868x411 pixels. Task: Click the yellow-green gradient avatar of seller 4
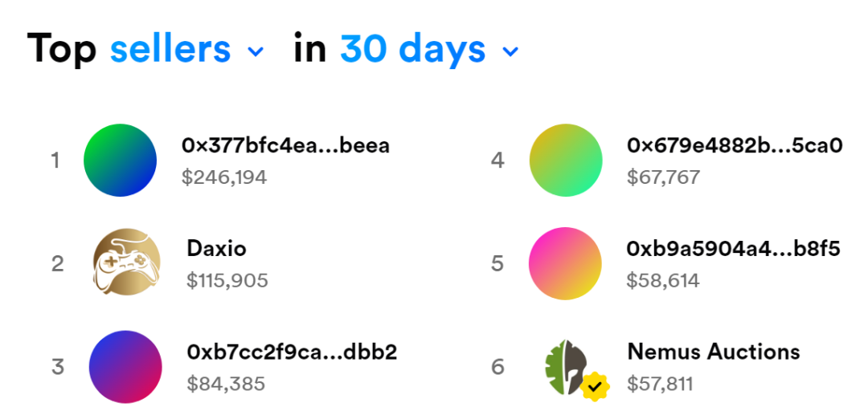pyautogui.click(x=566, y=160)
